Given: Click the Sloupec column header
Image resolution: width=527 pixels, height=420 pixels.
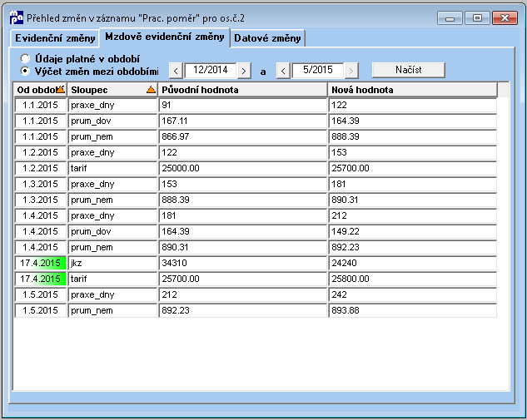Looking at the screenshot, I should click(112, 90).
